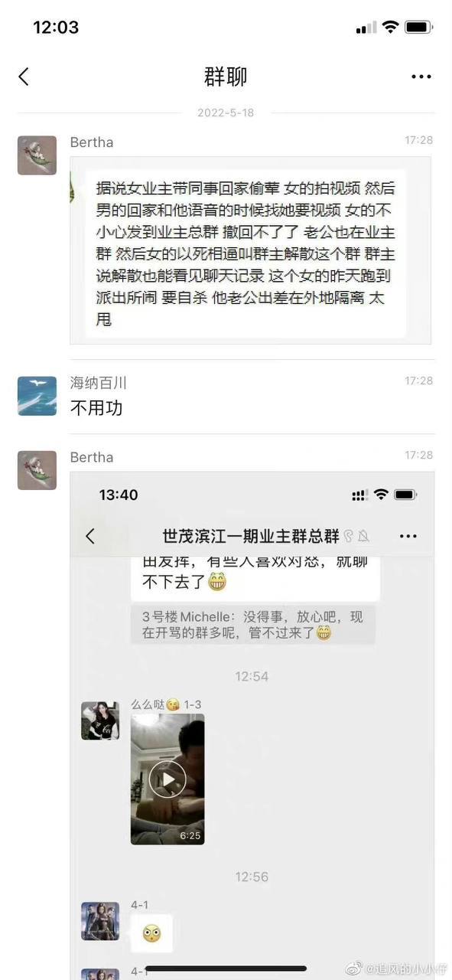This screenshot has height=980, width=452.
Task: Tap 么么哒 user's avatar in embedded chat
Action: pos(100,720)
